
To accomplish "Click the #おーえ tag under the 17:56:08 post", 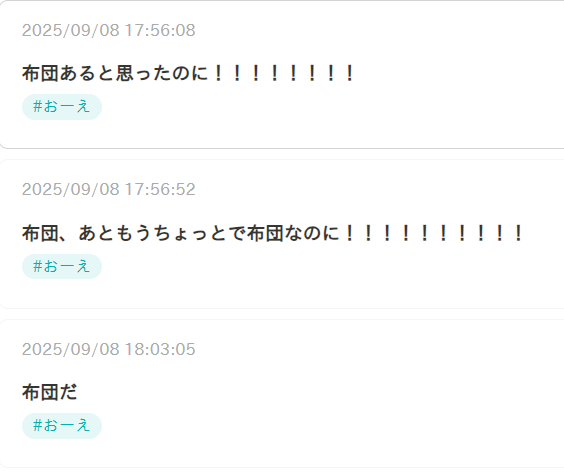I will pos(62,107).
